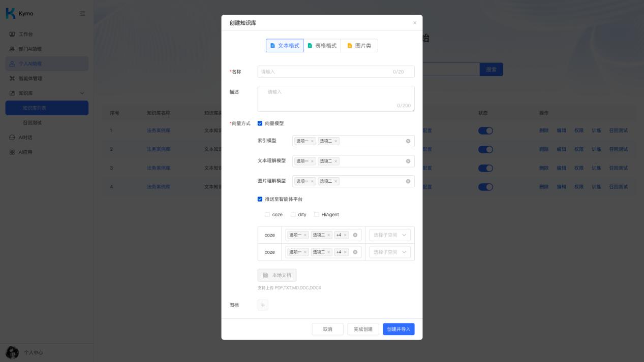Remove 选项一 tag from 索引模型
This screenshot has height=362, width=644.
[x=312, y=141]
